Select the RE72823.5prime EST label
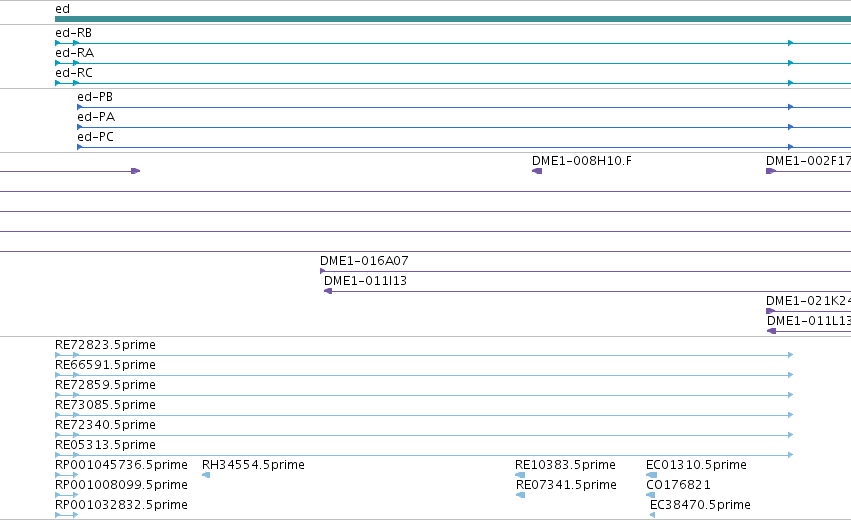Image resolution: width=851 pixels, height=520 pixels. (105, 345)
